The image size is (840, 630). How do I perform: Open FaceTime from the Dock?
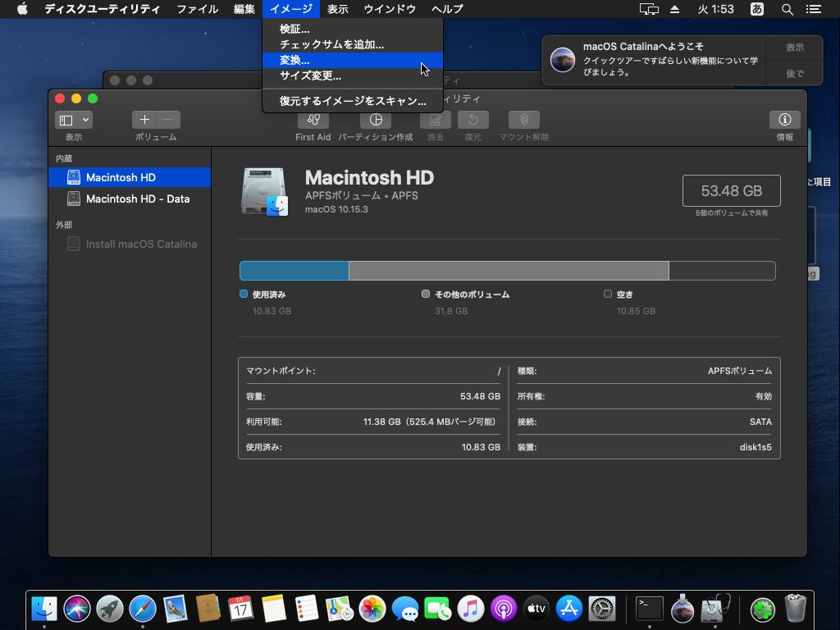[438, 609]
